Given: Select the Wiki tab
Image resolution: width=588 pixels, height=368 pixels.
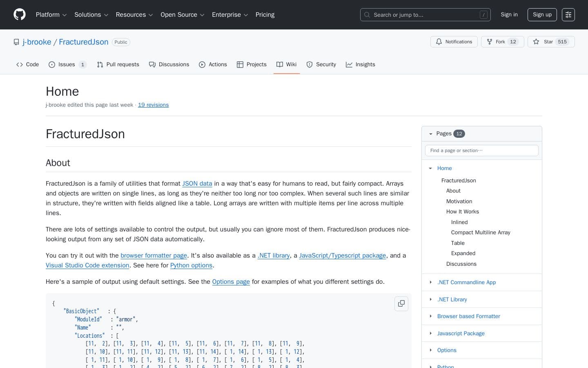Looking at the screenshot, I should [x=287, y=65].
